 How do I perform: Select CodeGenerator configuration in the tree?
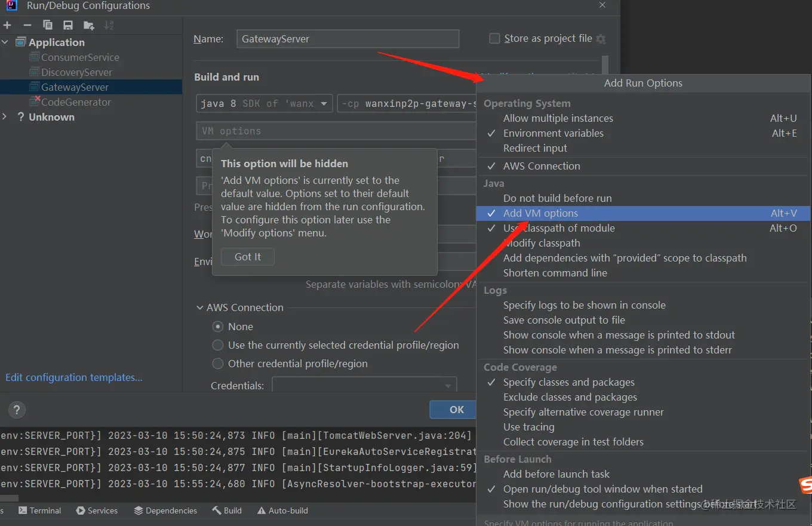tap(76, 102)
